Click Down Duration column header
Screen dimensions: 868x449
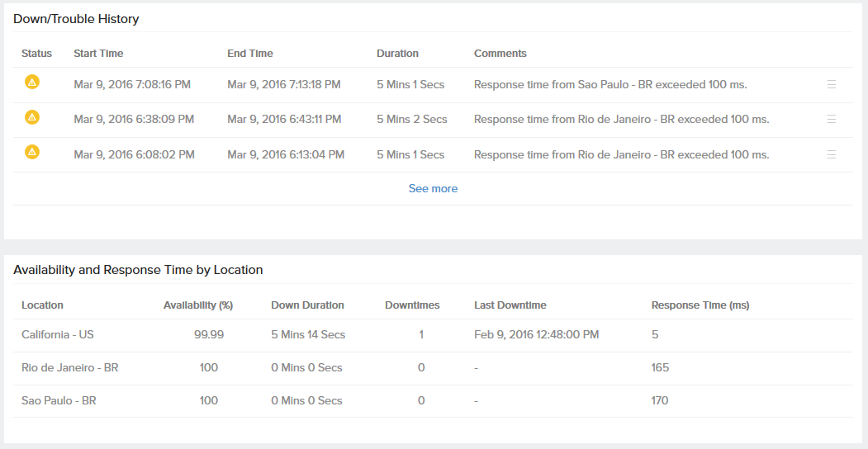point(307,305)
